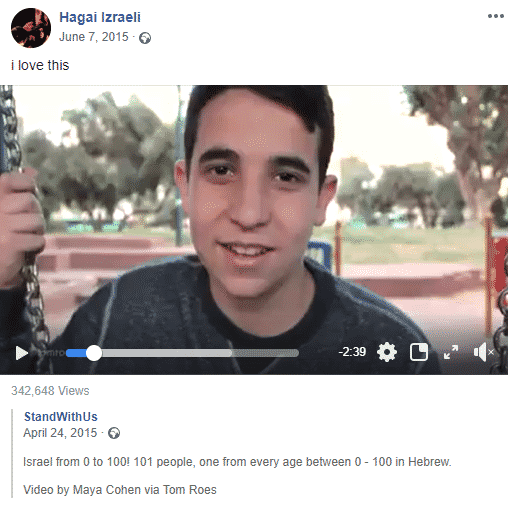Viewport: 508px width, 508px height.
Task: Open the post options three-dots menu
Action: [496, 16]
